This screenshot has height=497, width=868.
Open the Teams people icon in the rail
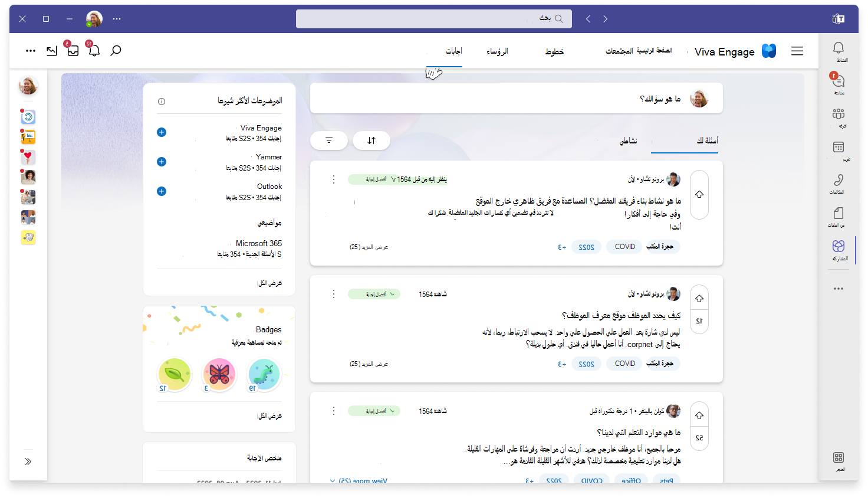pos(839,114)
